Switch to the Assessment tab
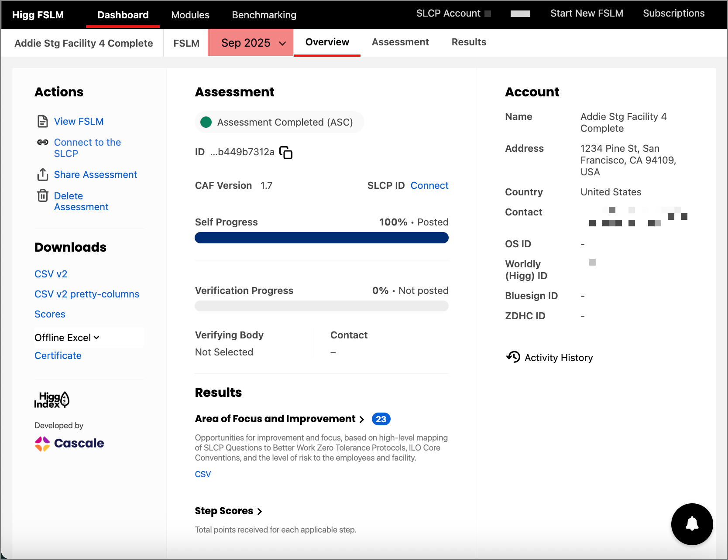 400,42
